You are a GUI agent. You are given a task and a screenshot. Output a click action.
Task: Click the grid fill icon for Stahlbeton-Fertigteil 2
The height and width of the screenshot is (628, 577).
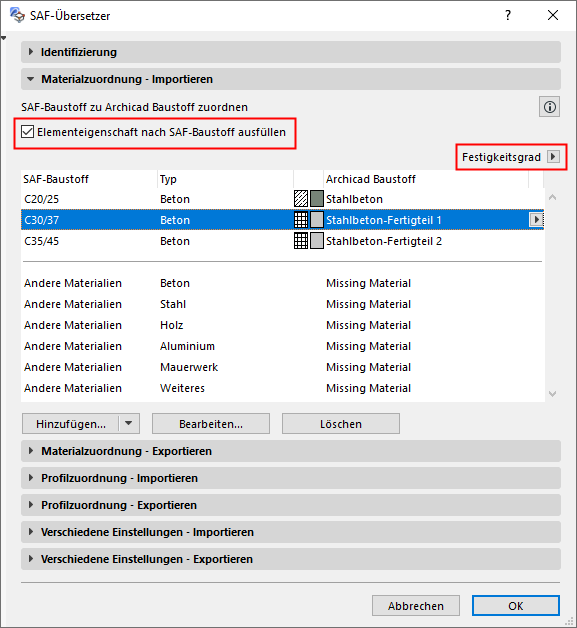(301, 241)
